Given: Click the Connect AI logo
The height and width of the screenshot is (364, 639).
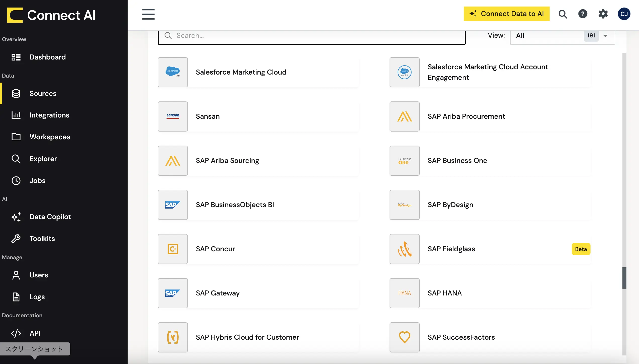Looking at the screenshot, I should [51, 15].
